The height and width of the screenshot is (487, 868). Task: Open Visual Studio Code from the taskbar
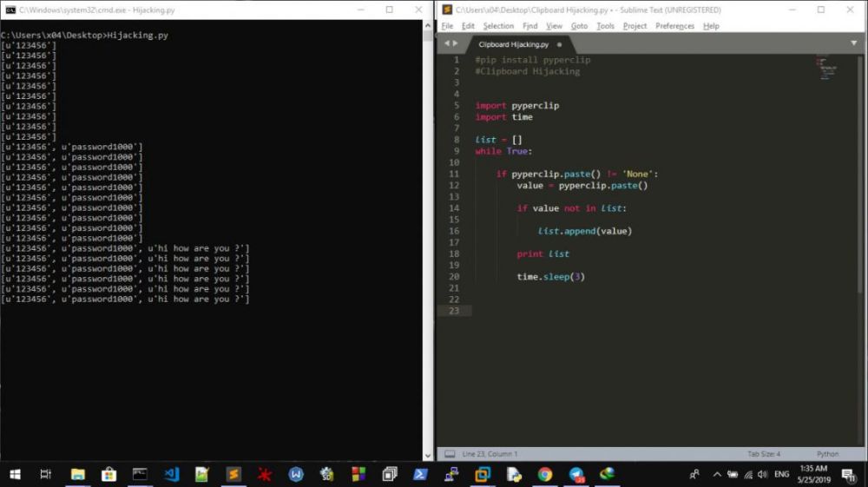click(x=171, y=474)
